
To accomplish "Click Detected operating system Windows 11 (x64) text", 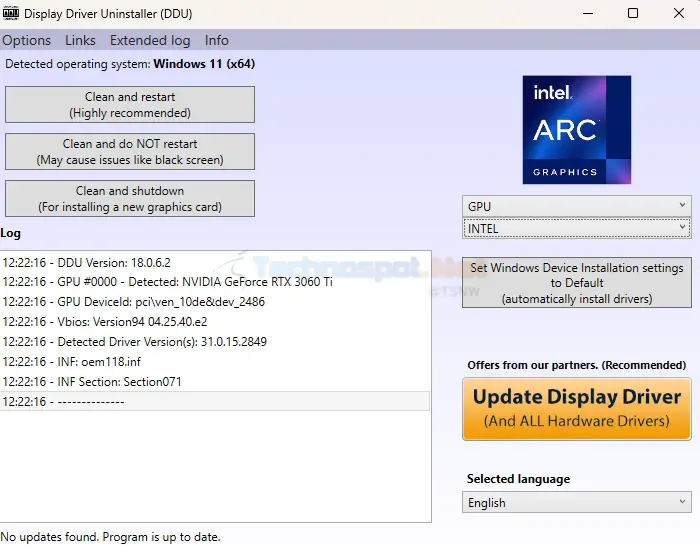I will (x=130, y=64).
